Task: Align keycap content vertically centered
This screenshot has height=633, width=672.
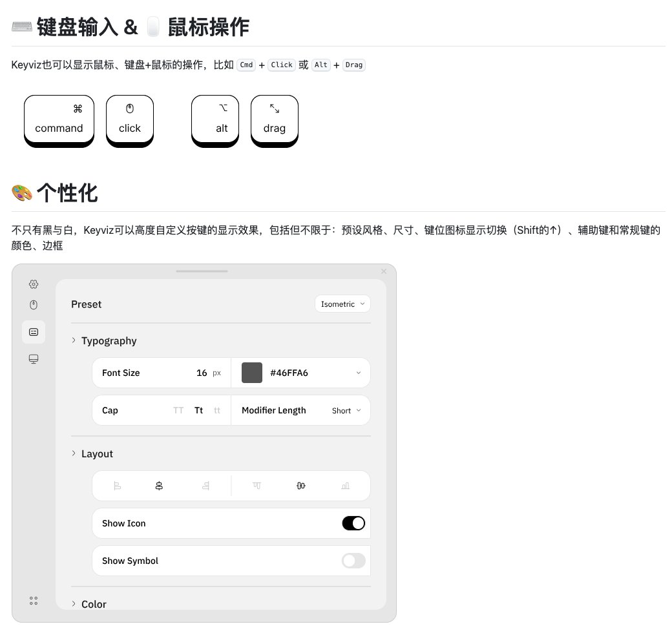Action: 301,486
